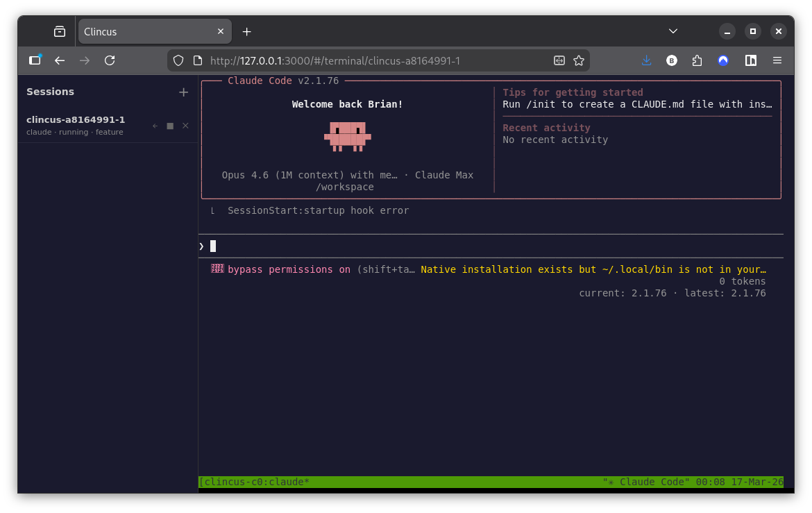Click the 'No recent activity' text
This screenshot has width=812, height=513.
(x=555, y=140)
